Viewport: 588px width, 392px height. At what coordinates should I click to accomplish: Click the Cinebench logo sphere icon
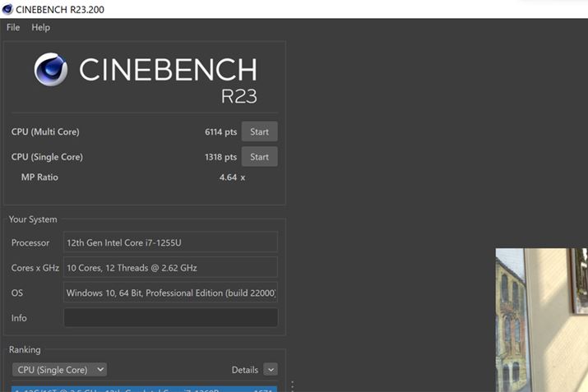pyautogui.click(x=51, y=69)
